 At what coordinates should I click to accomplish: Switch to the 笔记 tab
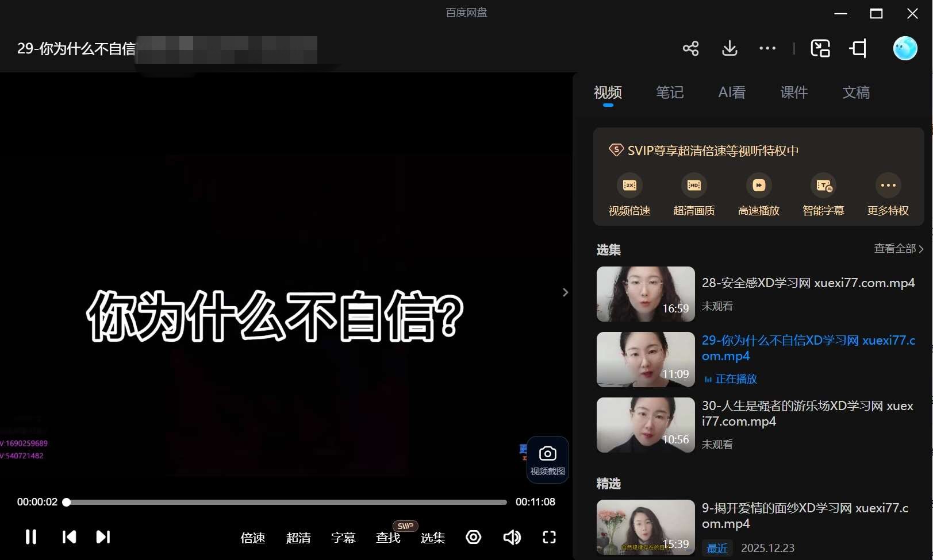(670, 92)
